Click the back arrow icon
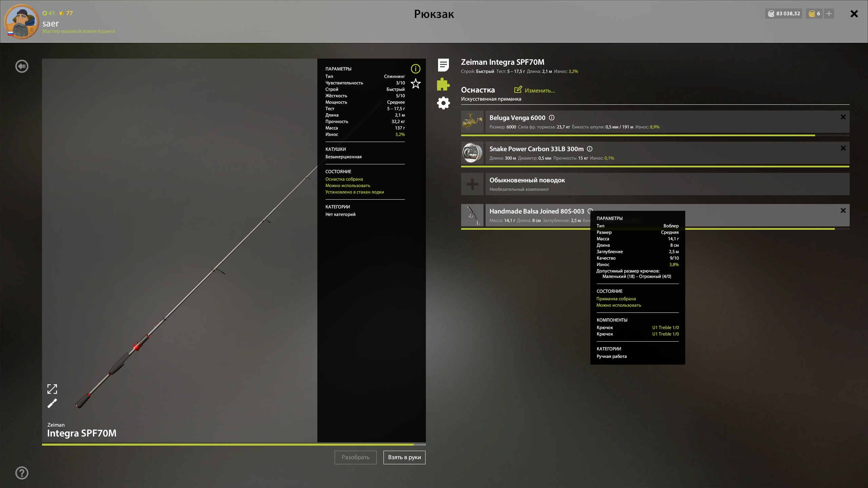This screenshot has width=868, height=488. (x=22, y=66)
